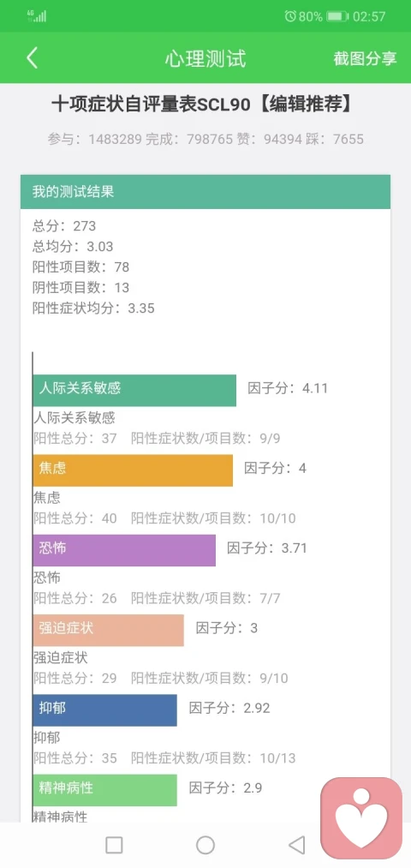411x868 pixels.
Task: Tap the pink heart floating icon
Action: point(361,818)
